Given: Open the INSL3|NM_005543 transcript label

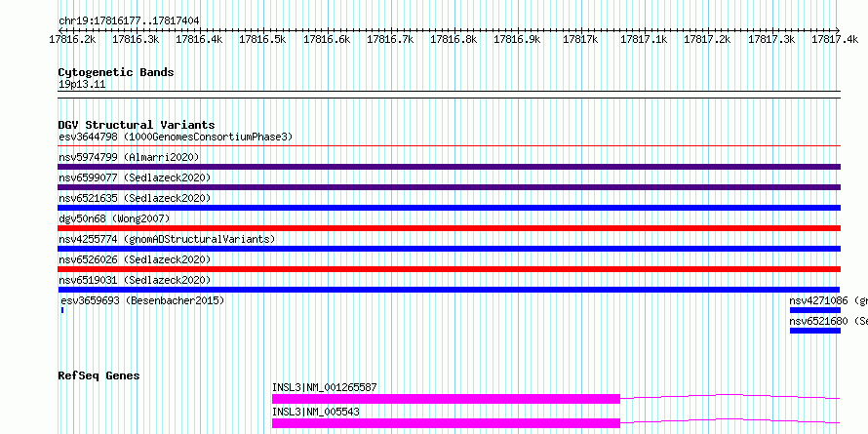Looking at the screenshot, I should click(x=316, y=412).
